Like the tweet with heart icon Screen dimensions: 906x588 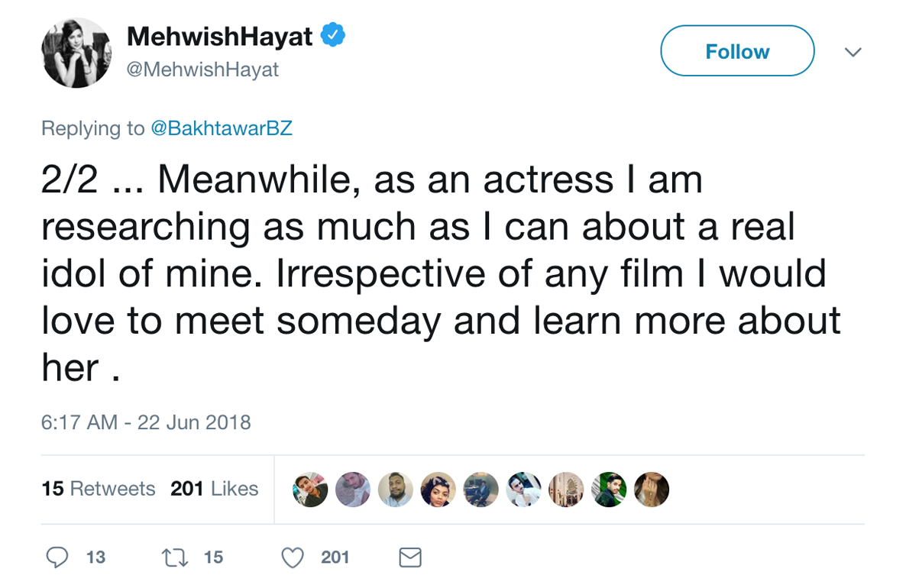293,558
